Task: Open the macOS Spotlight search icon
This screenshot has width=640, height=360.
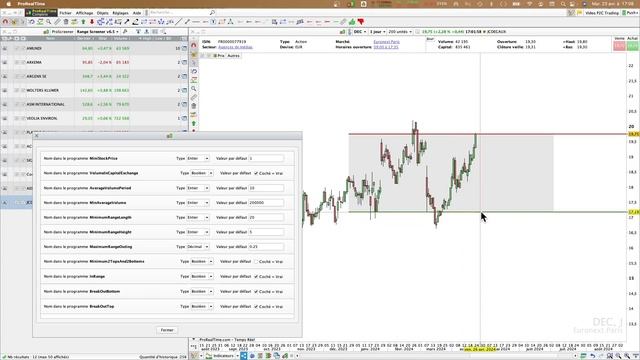Action: (563, 4)
